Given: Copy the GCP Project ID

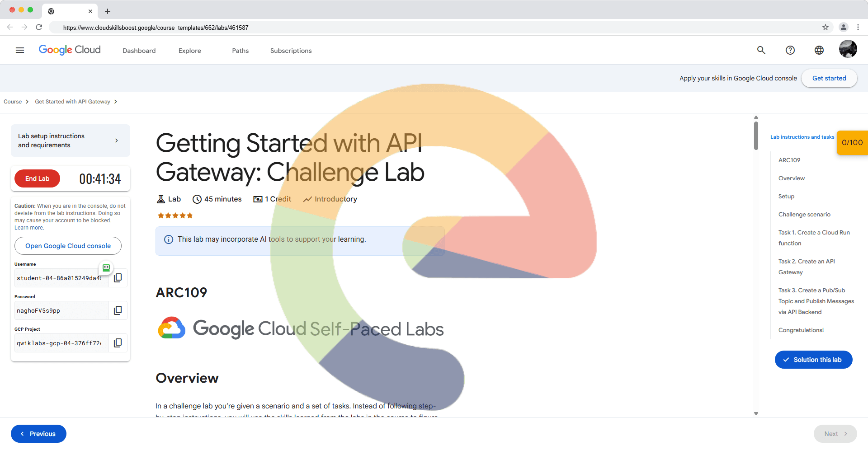Looking at the screenshot, I should coord(118,343).
